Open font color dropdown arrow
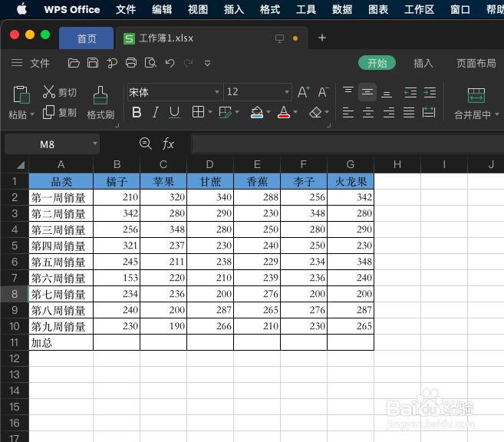Image resolution: width=504 pixels, height=442 pixels. click(295, 112)
